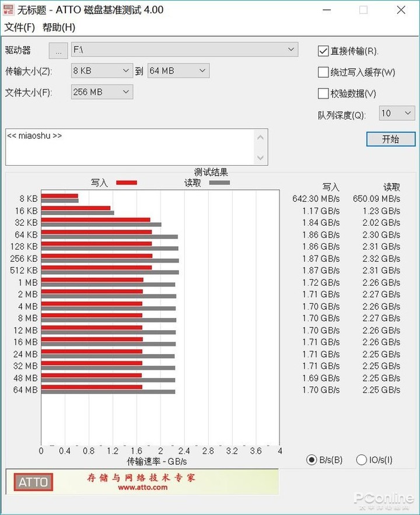The image size is (420, 515).
Task: Uncheck the 直接传输(R) checkbox
Action: [323, 51]
